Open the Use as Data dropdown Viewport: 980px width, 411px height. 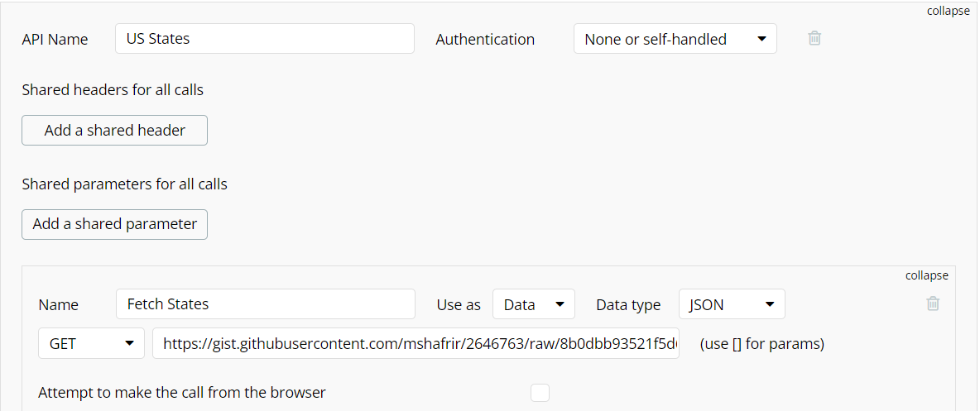tap(534, 304)
